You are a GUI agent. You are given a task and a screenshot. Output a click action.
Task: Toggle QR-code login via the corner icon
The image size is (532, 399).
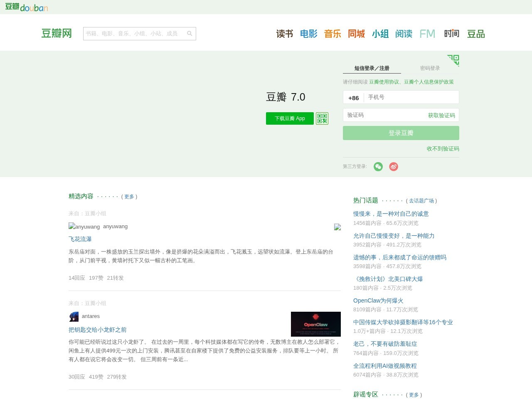pyautogui.click(x=453, y=60)
